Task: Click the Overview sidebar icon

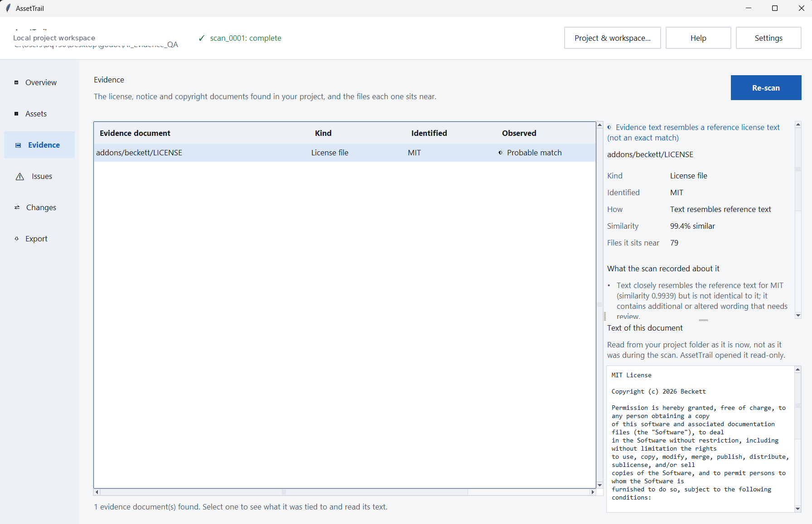Action: point(17,82)
